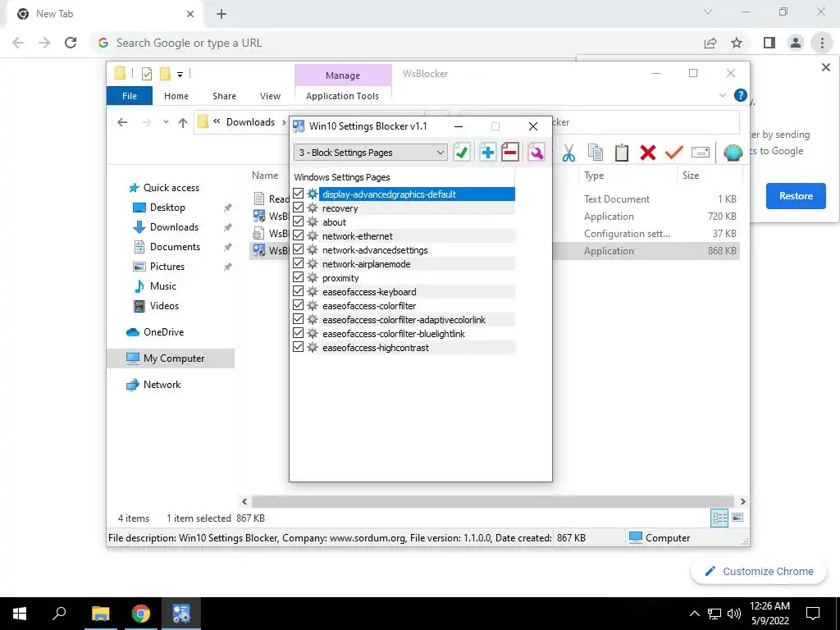Uncheck the network-ethernet checkbox

point(299,235)
